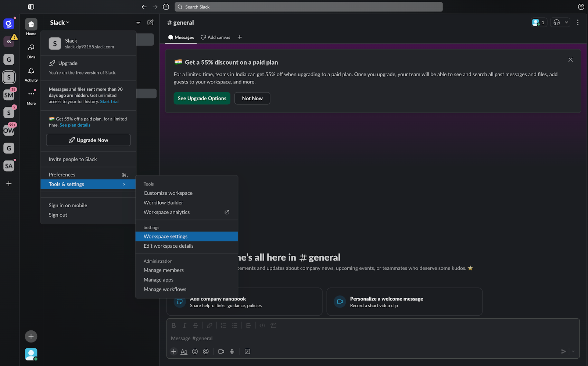This screenshot has height=366, width=588.
Task: Select Workspace settings menu item
Action: tap(165, 236)
